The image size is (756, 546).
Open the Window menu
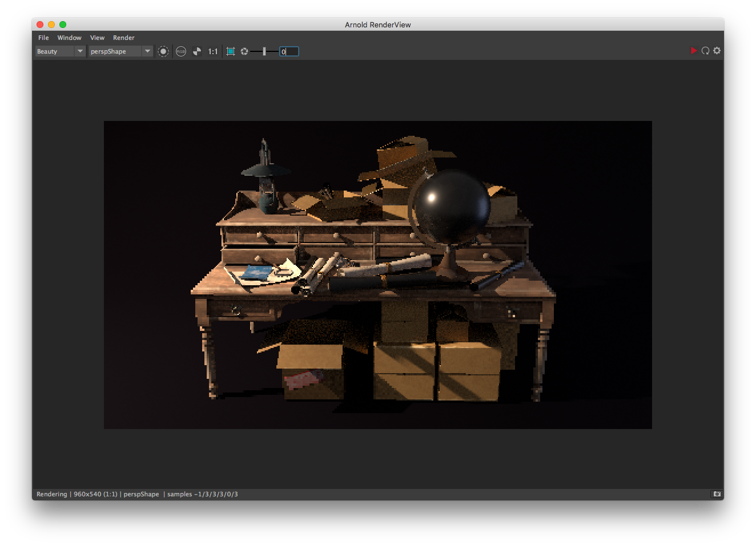click(69, 38)
